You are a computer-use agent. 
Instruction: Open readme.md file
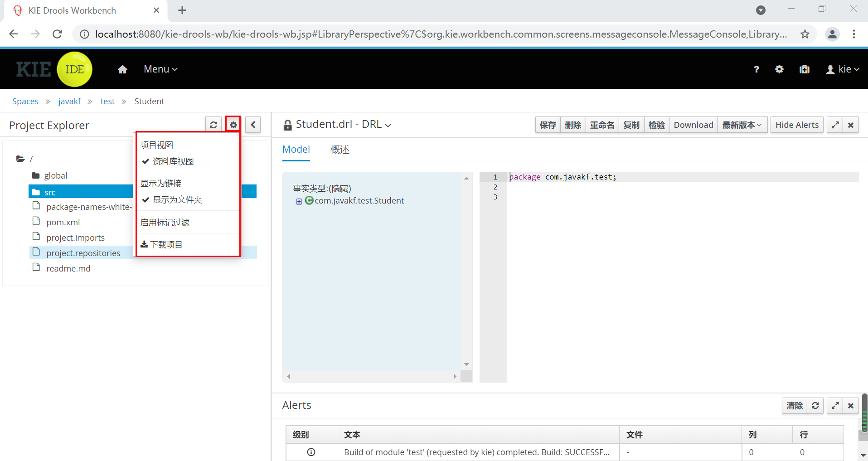click(x=68, y=268)
